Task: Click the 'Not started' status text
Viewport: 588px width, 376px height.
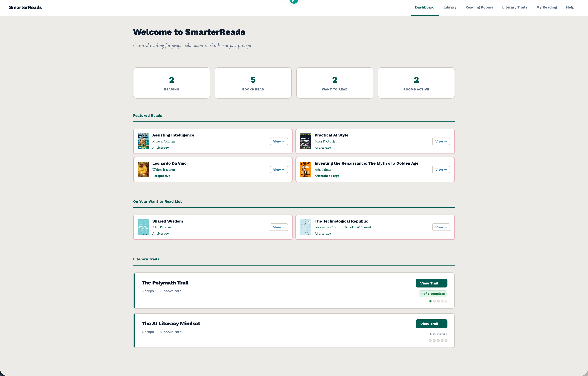Action: (439, 334)
